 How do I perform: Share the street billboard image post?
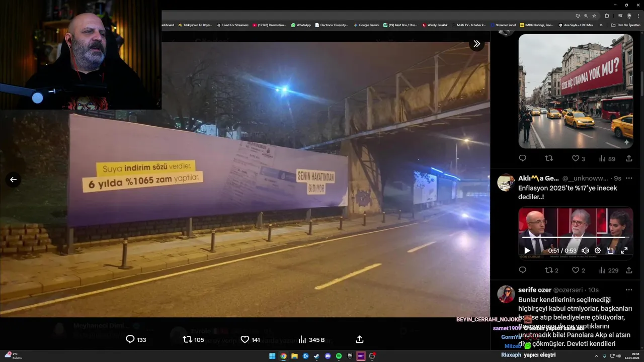pos(629,158)
